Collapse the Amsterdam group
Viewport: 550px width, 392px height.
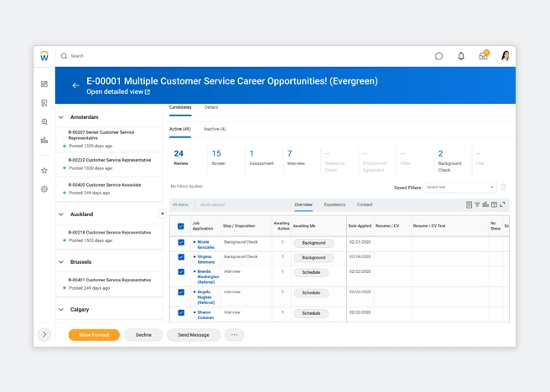tap(61, 117)
